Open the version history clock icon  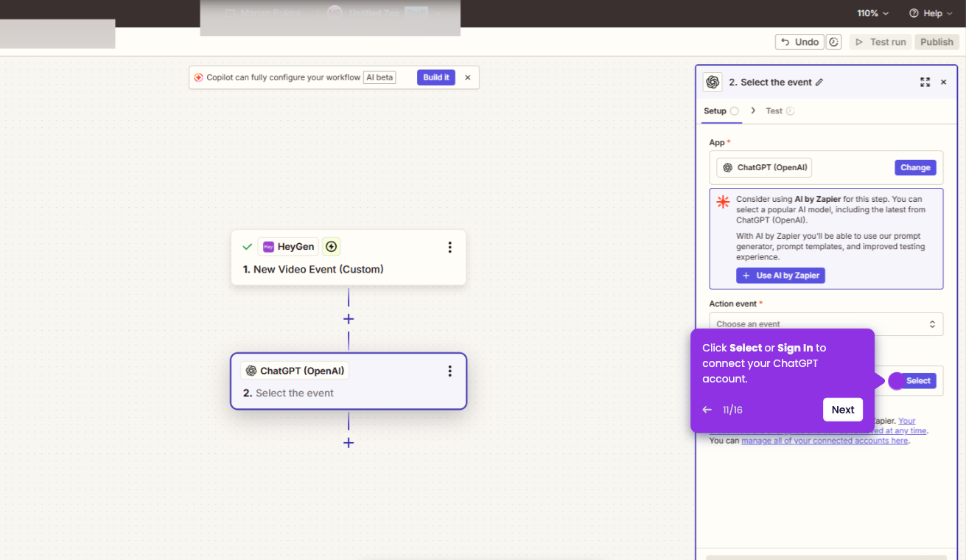[833, 42]
